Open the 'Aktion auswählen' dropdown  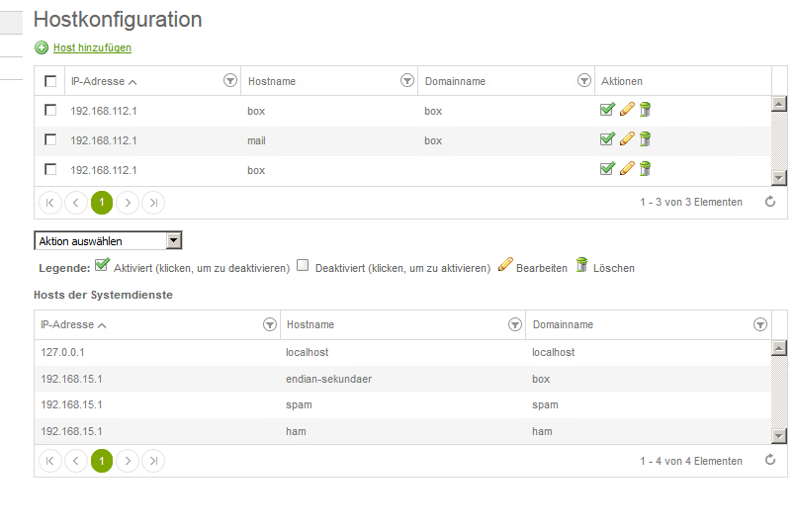[108, 240]
